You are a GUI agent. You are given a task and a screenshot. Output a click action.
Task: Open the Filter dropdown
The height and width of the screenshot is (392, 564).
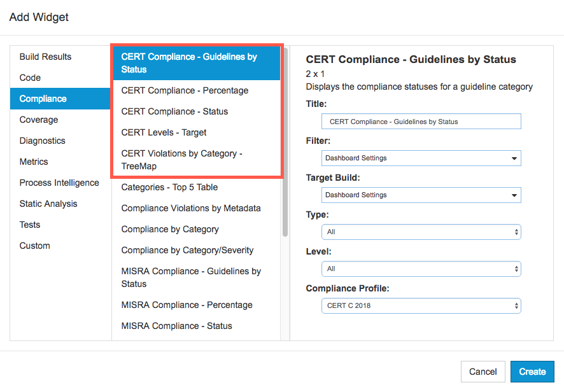[x=421, y=158]
